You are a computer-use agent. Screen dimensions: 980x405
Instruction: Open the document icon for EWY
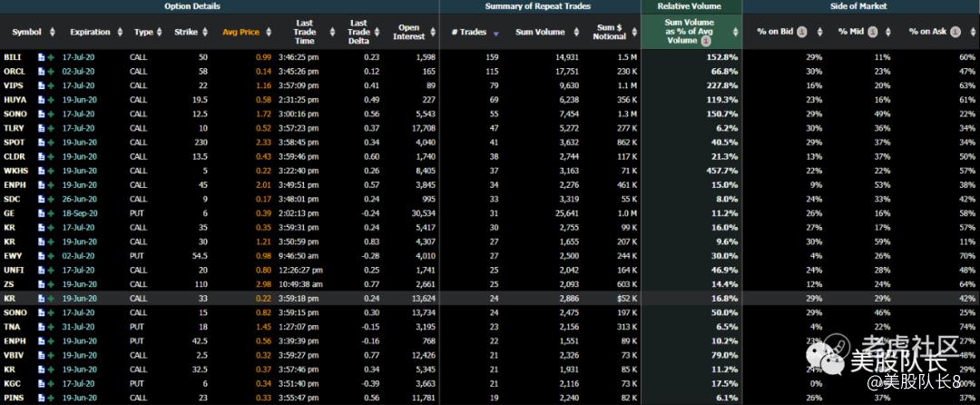coord(41,256)
